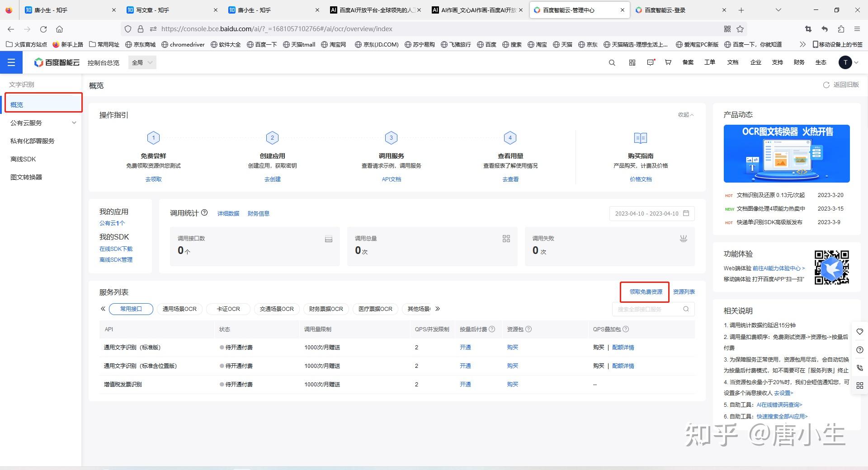This screenshot has height=470, width=868.
Task: Click 返回旧版 button
Action: pyautogui.click(x=841, y=85)
